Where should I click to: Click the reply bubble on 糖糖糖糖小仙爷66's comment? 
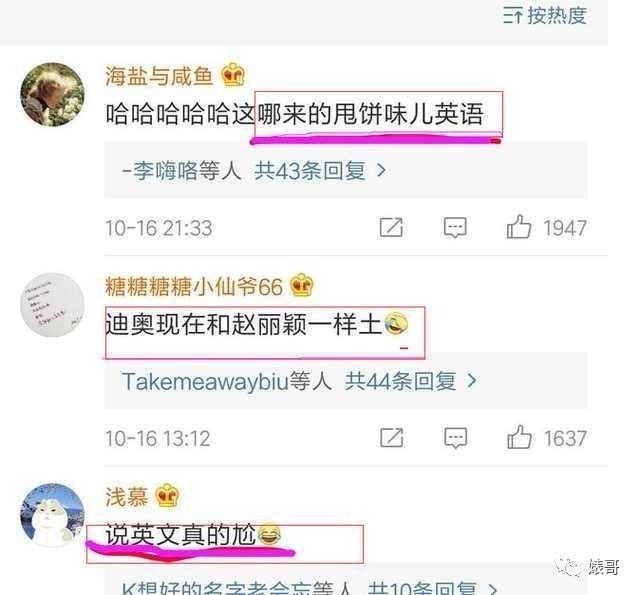pos(456,438)
